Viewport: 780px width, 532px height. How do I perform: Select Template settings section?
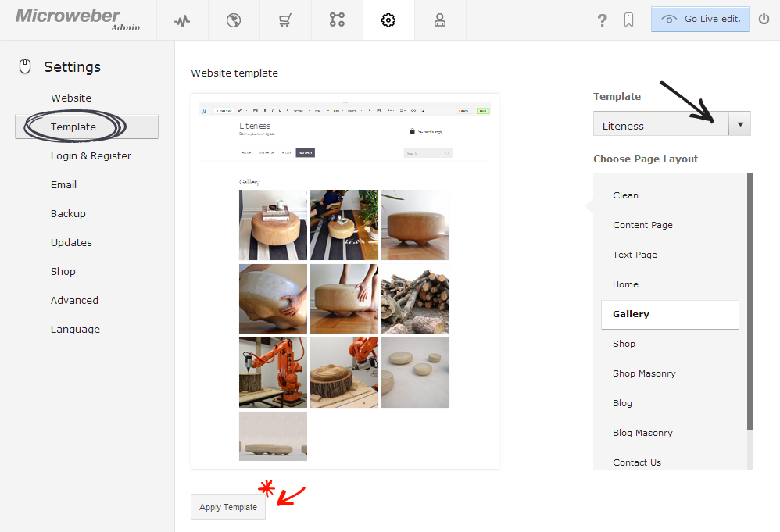pyautogui.click(x=87, y=127)
